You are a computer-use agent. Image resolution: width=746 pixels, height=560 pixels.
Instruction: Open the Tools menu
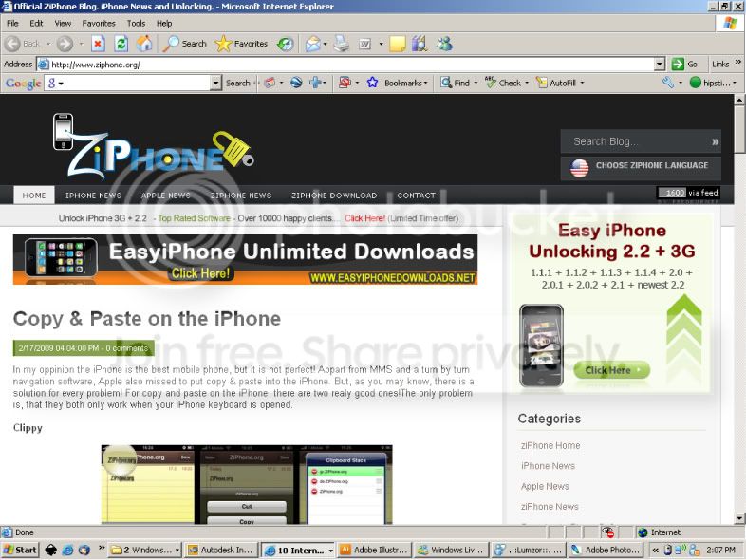point(136,24)
